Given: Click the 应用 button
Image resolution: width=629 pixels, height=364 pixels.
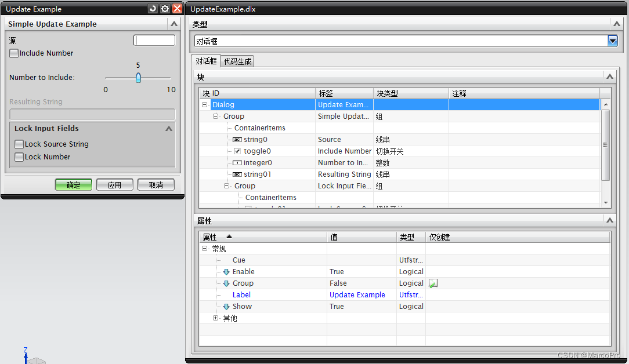Looking at the screenshot, I should point(114,184).
